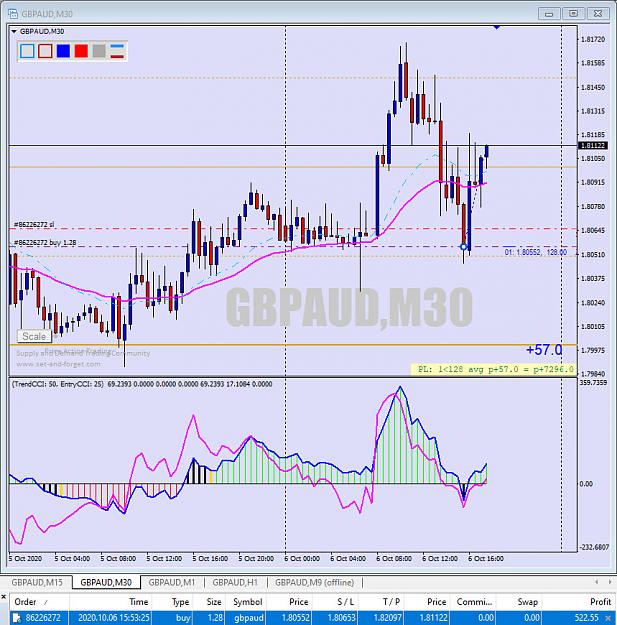Close order using the row x icon
Viewport: 617px width, 625px height.
tap(608, 618)
